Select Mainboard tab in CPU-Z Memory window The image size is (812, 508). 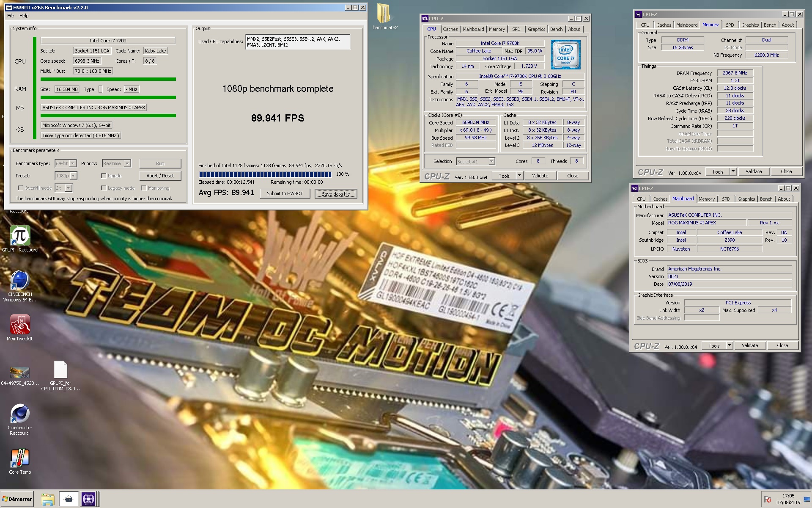click(x=687, y=25)
